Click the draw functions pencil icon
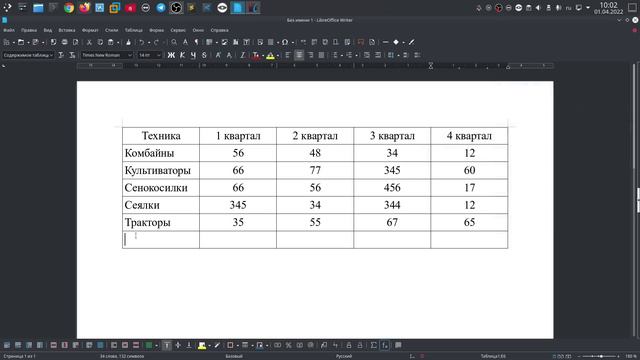 (x=411, y=42)
